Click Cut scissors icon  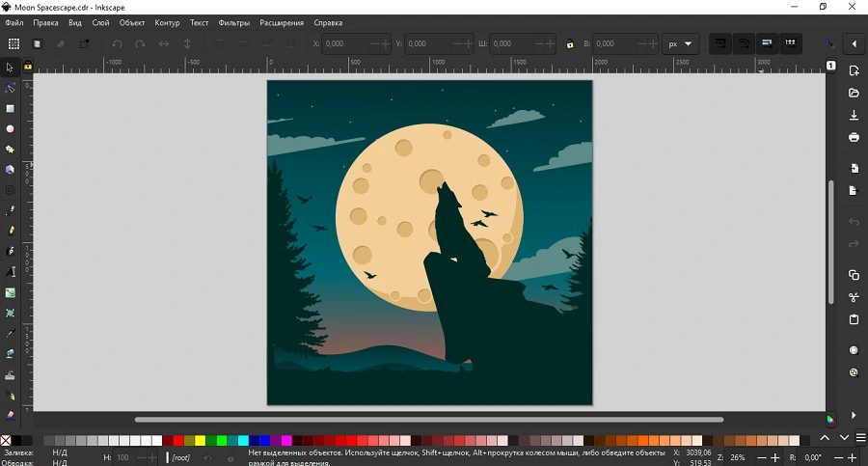pyautogui.click(x=854, y=297)
